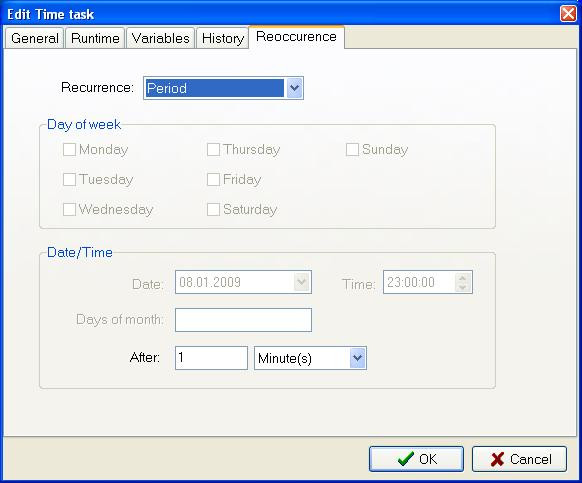Screen dimensions: 582x483
Task: Click the Recurrence combo box arrow
Action: click(x=294, y=88)
